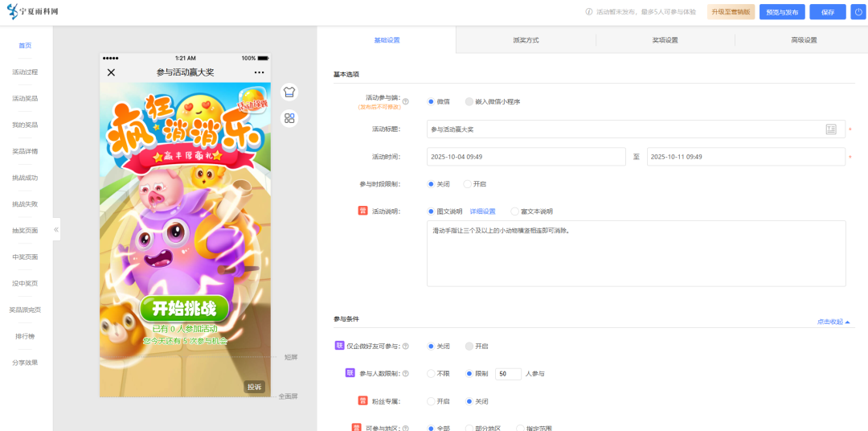Click help icon next to 活动参与端
868x431 pixels.
point(406,101)
